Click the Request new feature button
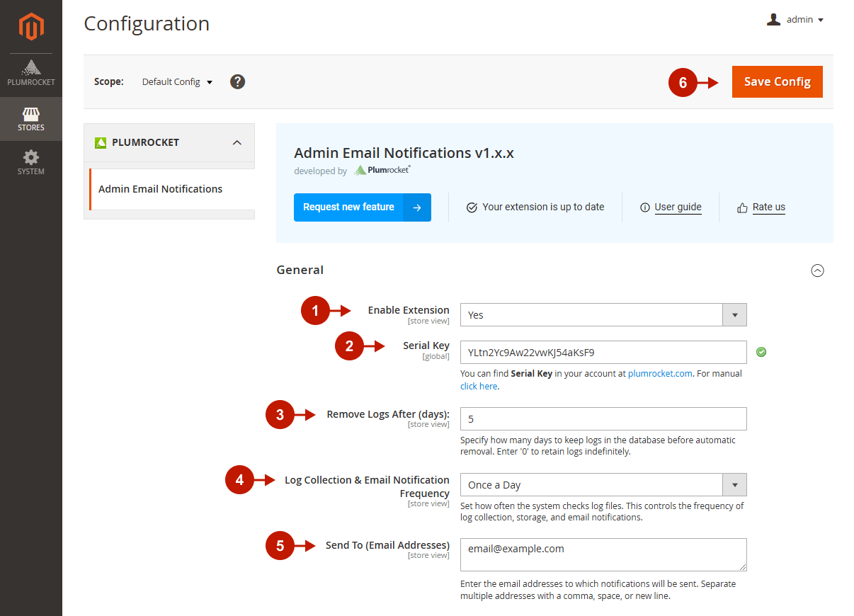Image resolution: width=854 pixels, height=616 pixels. 362,207
